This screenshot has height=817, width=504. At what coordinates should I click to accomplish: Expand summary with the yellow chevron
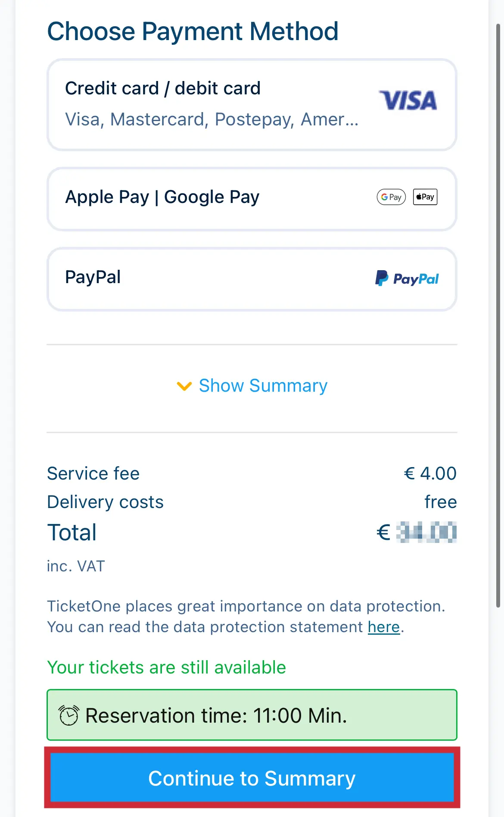tap(184, 386)
